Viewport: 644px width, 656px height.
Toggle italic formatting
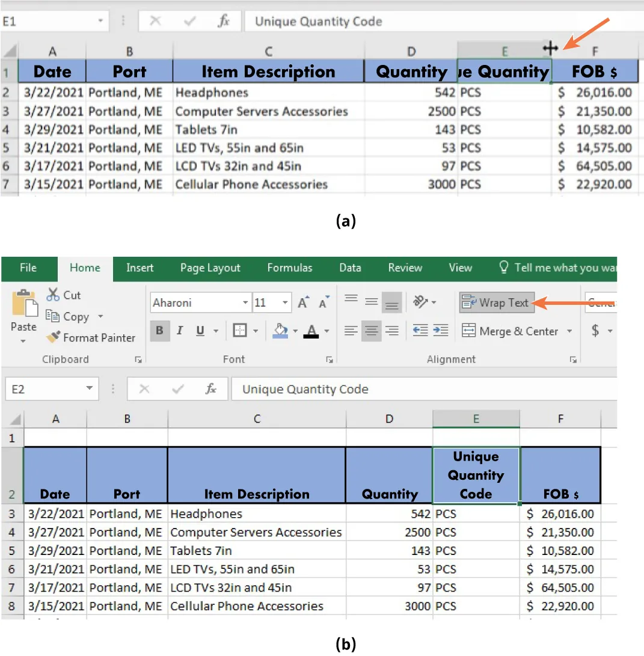point(179,331)
